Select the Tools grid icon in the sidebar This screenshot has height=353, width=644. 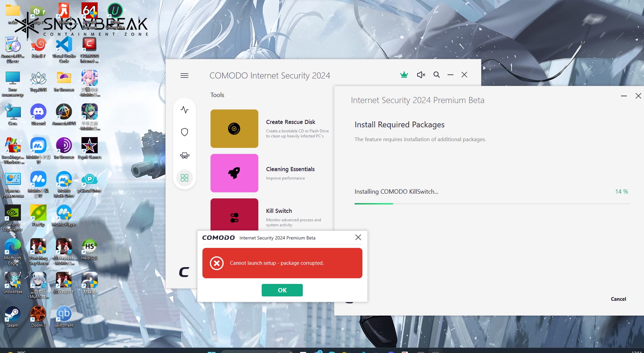(184, 178)
